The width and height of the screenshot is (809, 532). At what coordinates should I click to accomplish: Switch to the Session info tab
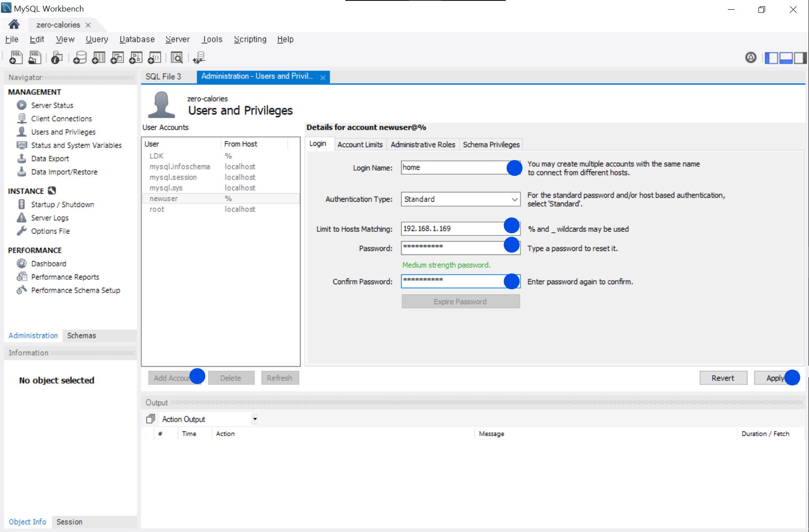69,522
